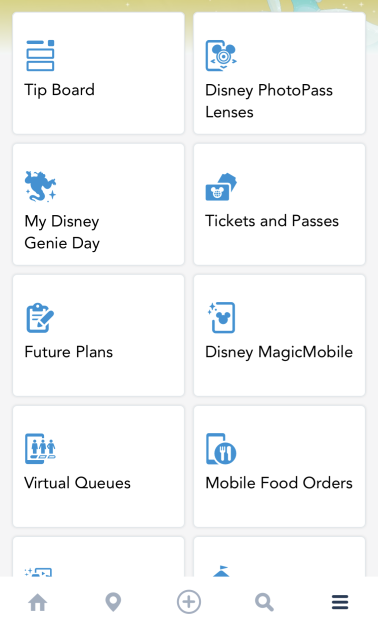
Task: Tap the Disney PhotoPass Lenses camera icon
Action: pyautogui.click(x=221, y=55)
